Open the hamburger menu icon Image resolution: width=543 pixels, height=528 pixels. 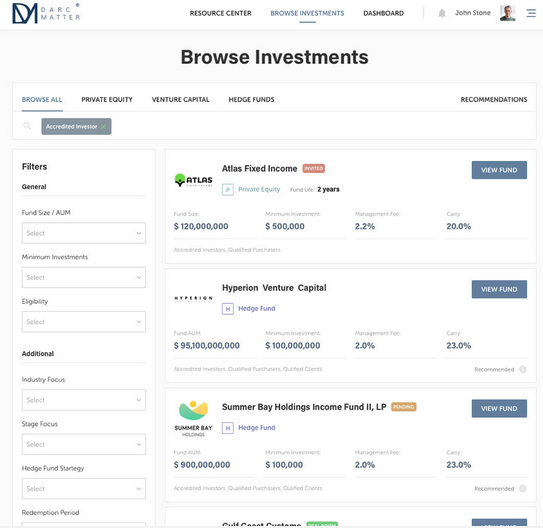[531, 13]
